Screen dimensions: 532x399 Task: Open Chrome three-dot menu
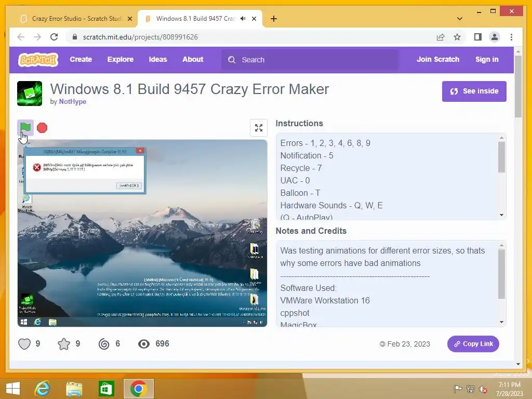[511, 37]
